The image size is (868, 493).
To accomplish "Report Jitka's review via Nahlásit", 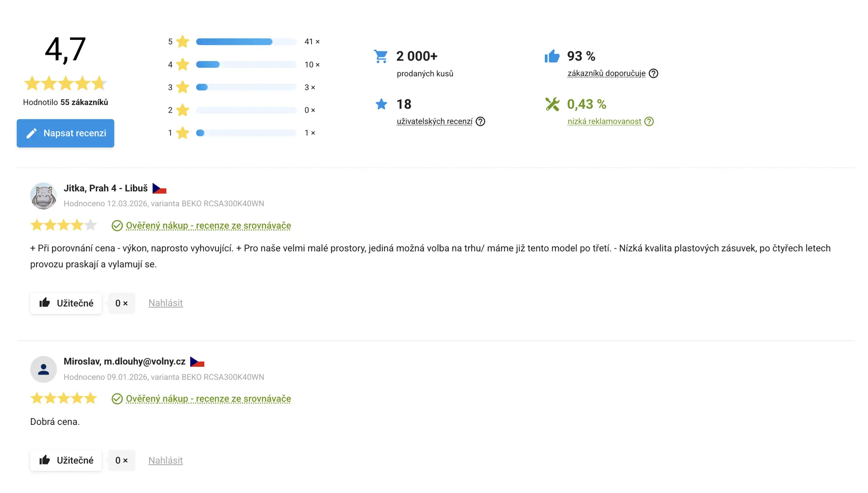I will 165,303.
